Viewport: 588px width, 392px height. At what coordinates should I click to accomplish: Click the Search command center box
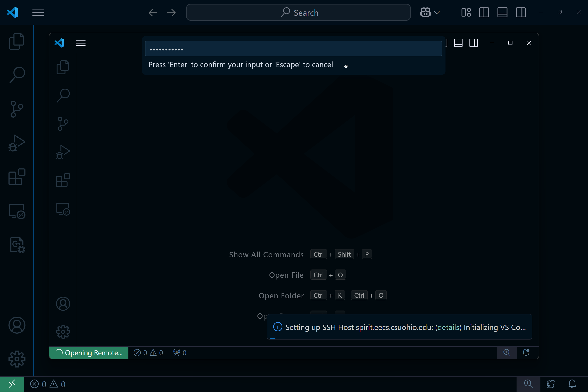(298, 12)
